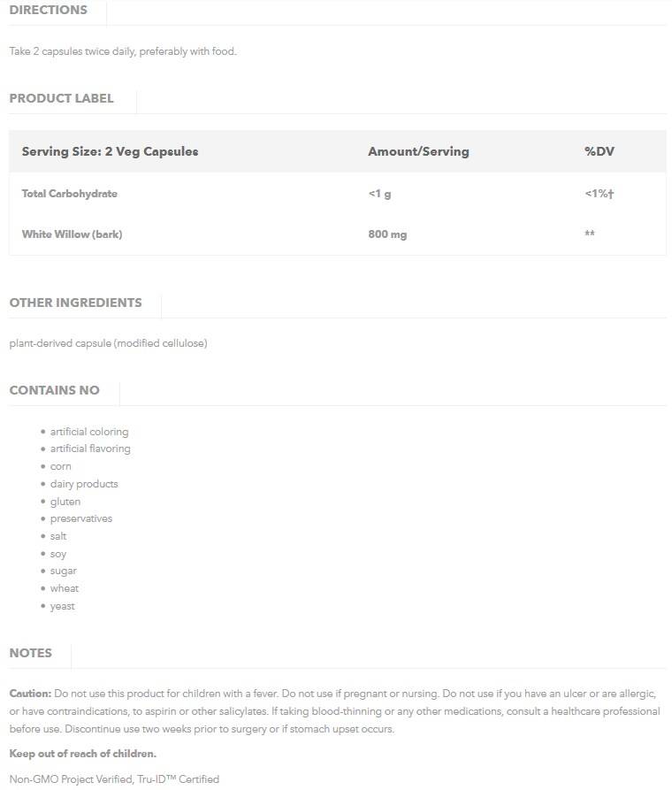Screen dimensions: 672x790
Task: Click the artificial coloring list item
Action: (x=89, y=432)
